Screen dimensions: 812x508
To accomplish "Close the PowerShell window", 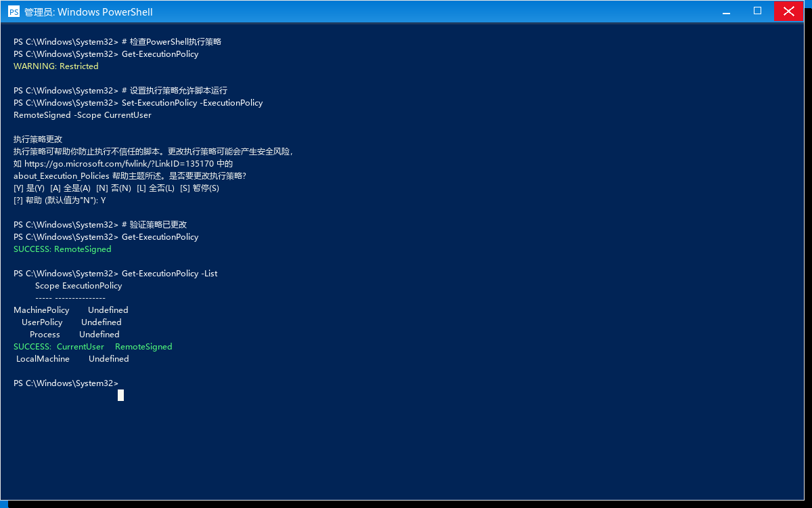I will coord(788,11).
